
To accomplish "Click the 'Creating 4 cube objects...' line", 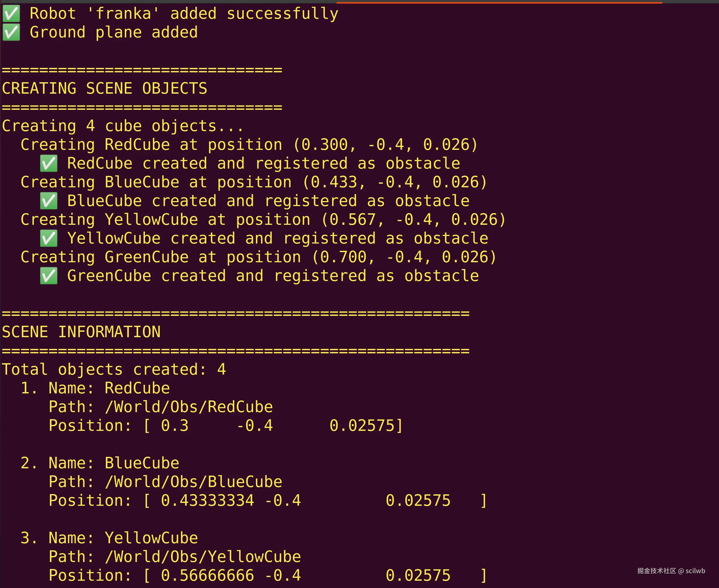I will (123, 126).
